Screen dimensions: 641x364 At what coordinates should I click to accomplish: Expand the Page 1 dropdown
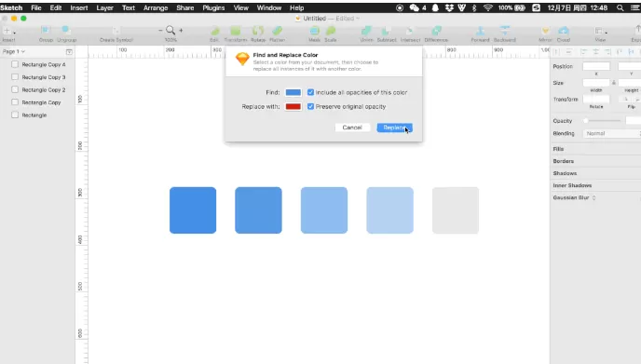[13, 51]
